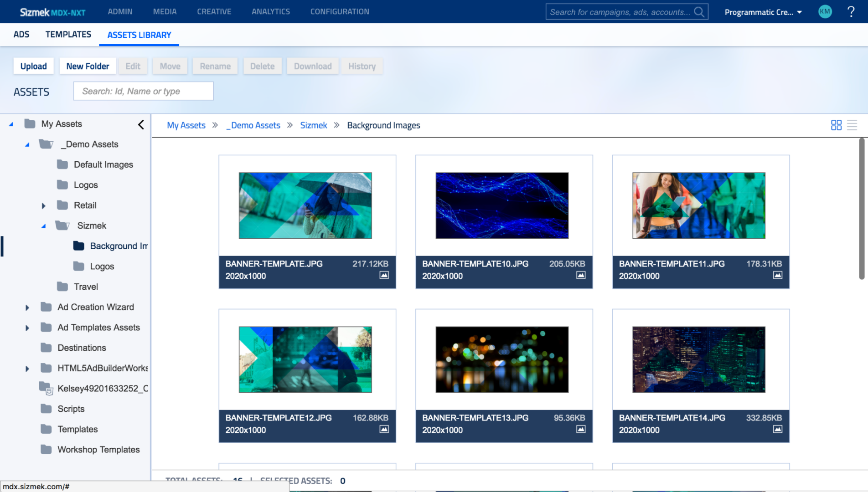868x492 pixels.
Task: Click the History button
Action: point(362,66)
